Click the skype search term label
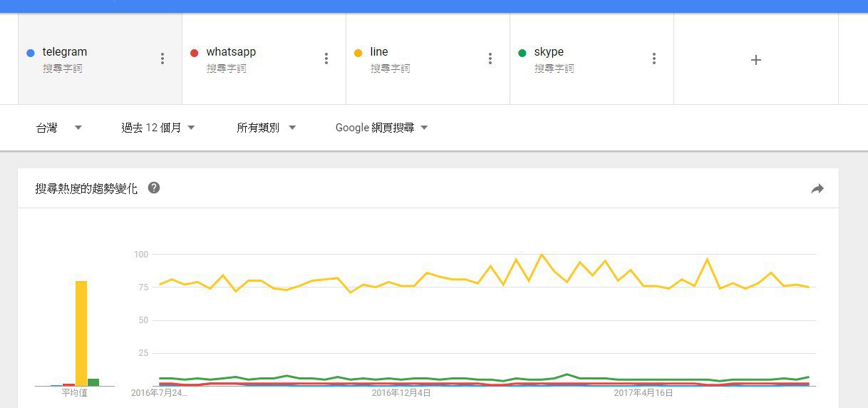Viewport: 868px width, 408px height. coord(549,52)
